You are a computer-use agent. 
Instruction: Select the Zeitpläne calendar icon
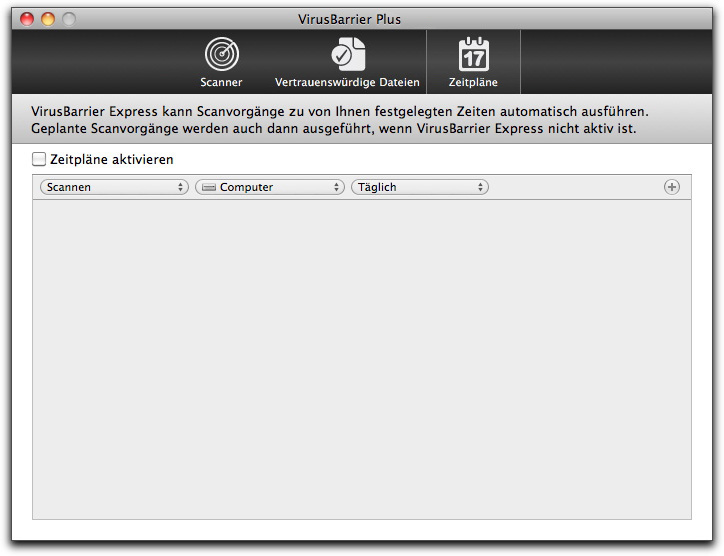(x=474, y=54)
